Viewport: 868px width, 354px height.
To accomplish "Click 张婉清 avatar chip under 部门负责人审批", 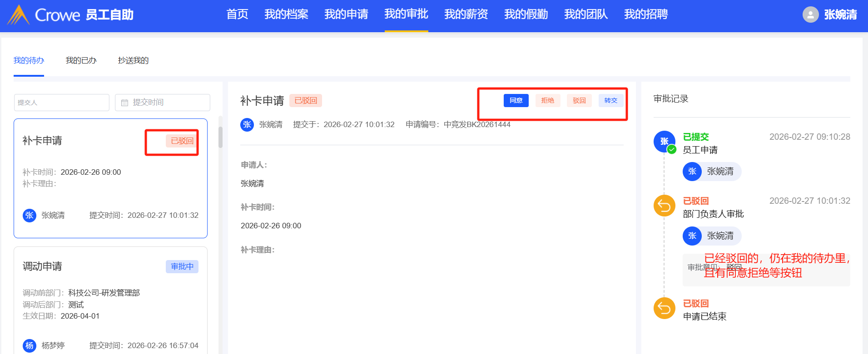I will click(x=712, y=236).
